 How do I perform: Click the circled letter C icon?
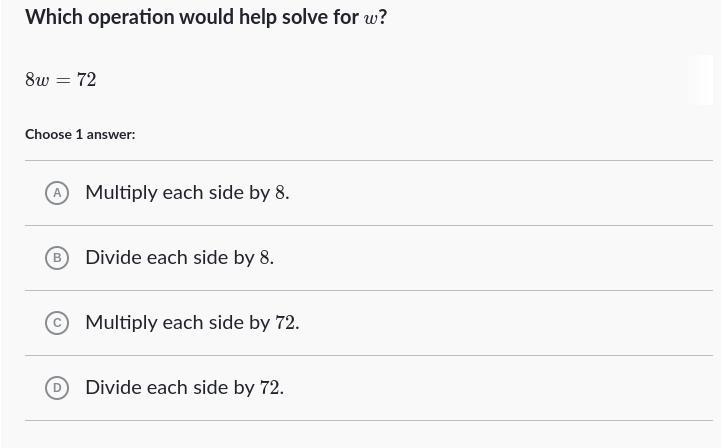57,323
